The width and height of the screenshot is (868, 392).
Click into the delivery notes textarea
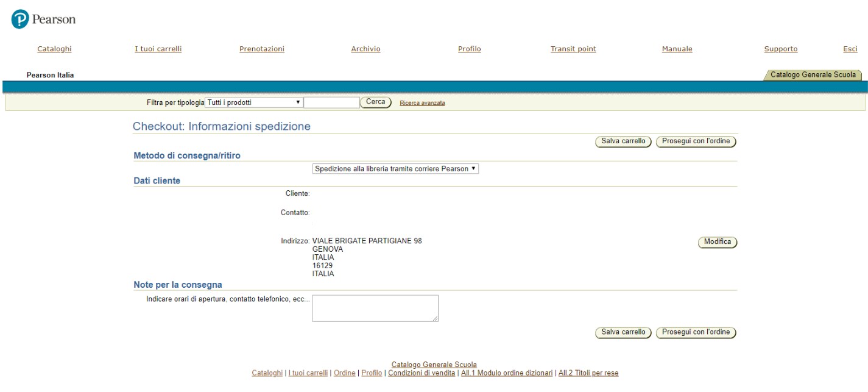point(375,308)
